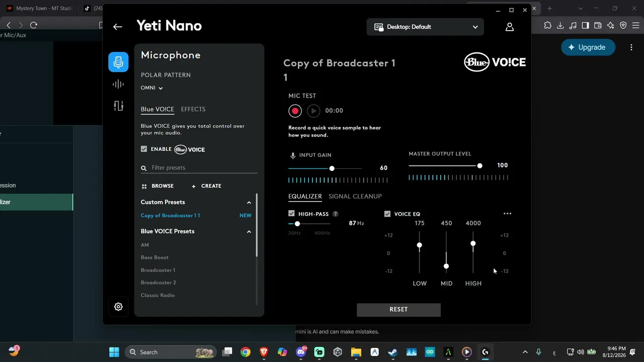
Task: Open browser VPN shield icon
Action: (623, 25)
